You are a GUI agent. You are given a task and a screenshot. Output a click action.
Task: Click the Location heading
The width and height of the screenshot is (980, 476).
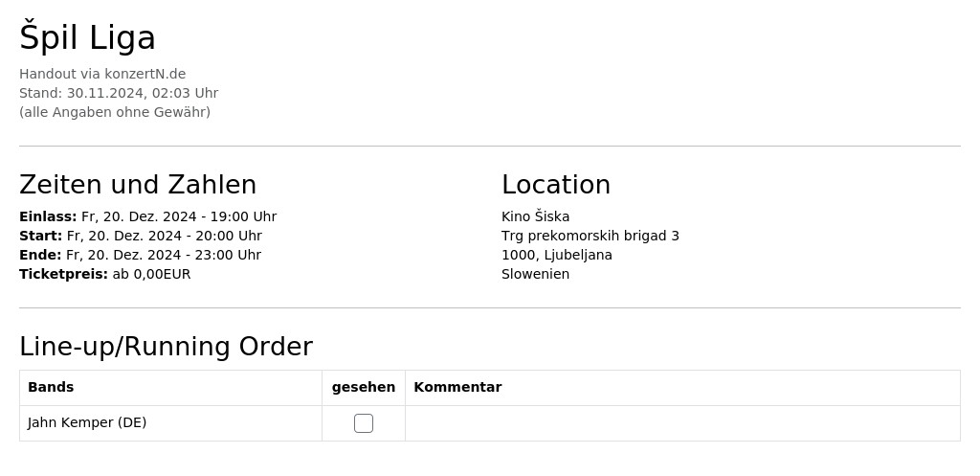pos(556,185)
